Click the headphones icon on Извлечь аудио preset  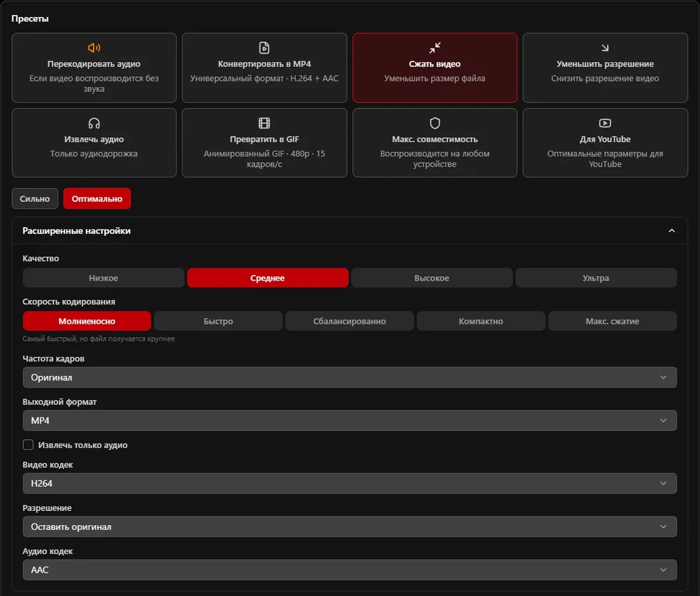tap(94, 123)
